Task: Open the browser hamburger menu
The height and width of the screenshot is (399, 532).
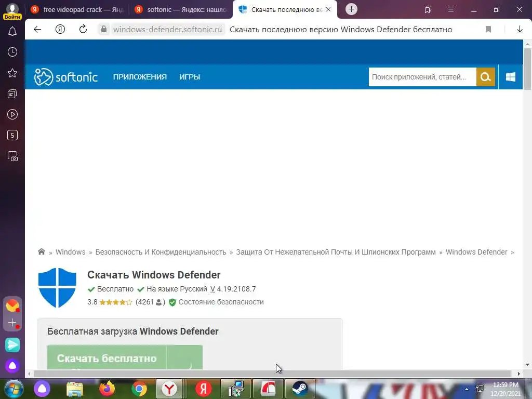Action: 450,9
